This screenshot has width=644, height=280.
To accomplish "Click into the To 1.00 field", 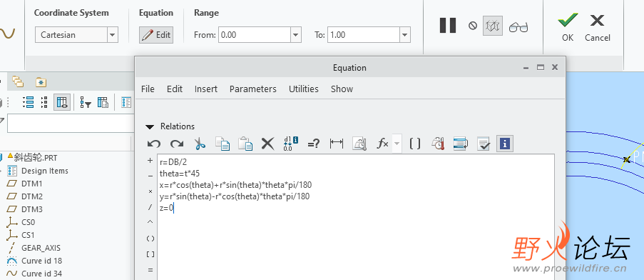I will (364, 35).
